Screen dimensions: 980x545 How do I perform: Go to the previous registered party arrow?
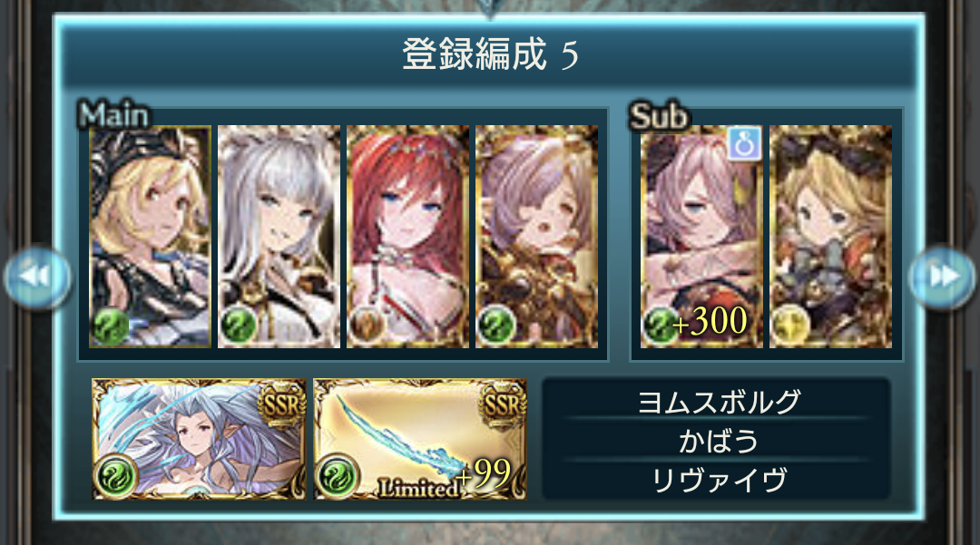[x=37, y=276]
